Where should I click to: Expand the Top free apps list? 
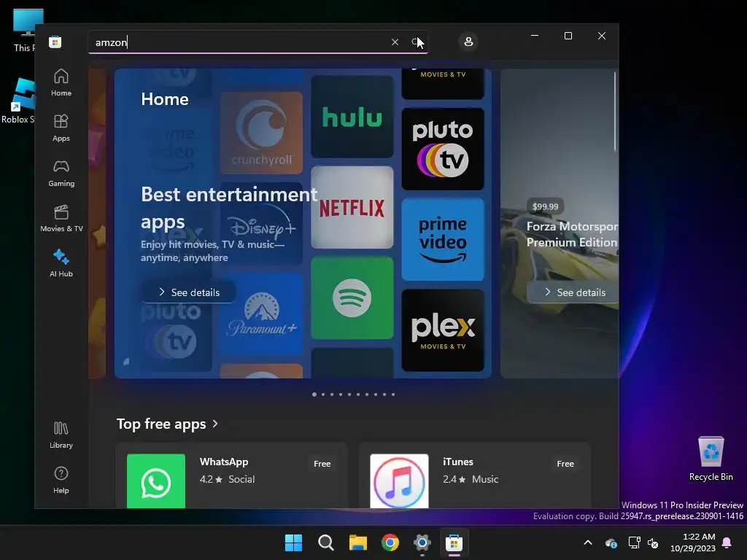[x=167, y=424]
